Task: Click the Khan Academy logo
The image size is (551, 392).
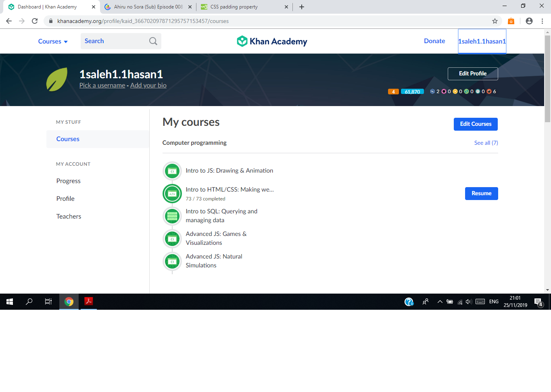Action: point(272,41)
